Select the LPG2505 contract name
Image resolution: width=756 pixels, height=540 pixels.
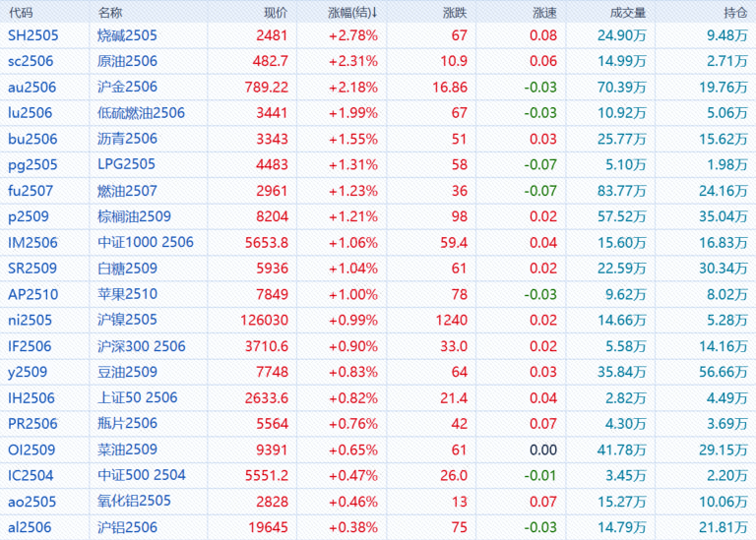click(126, 164)
